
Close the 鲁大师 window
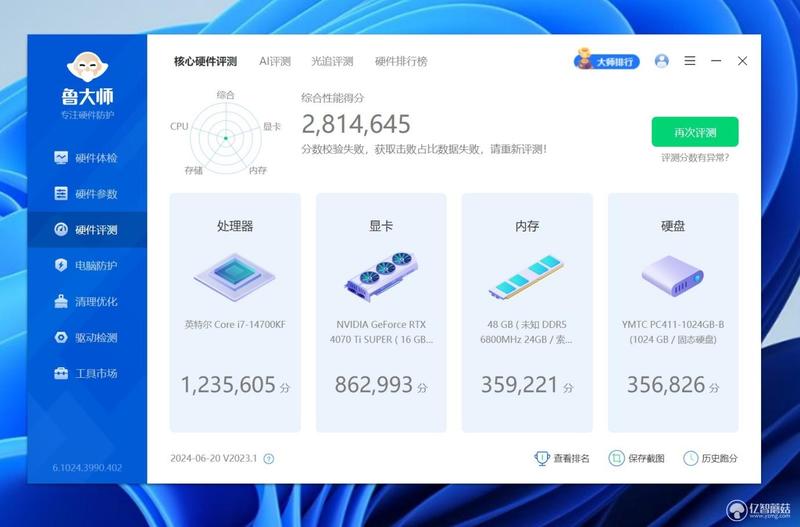coord(742,61)
